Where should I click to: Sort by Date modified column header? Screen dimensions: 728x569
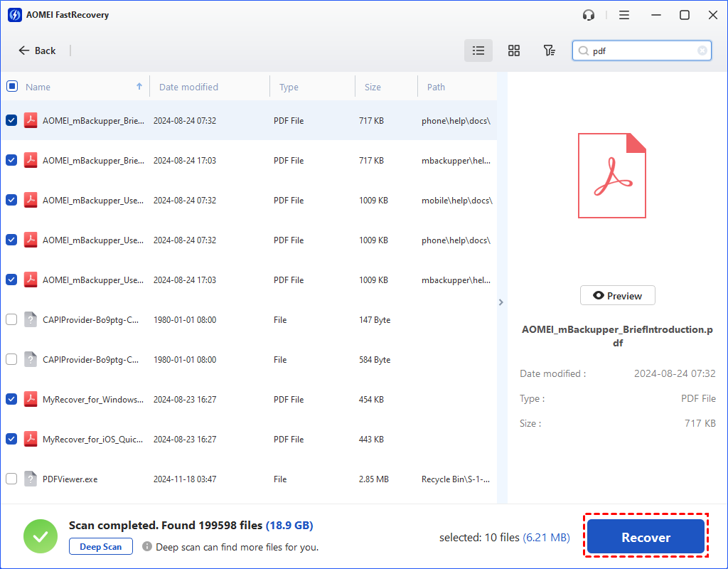(188, 87)
